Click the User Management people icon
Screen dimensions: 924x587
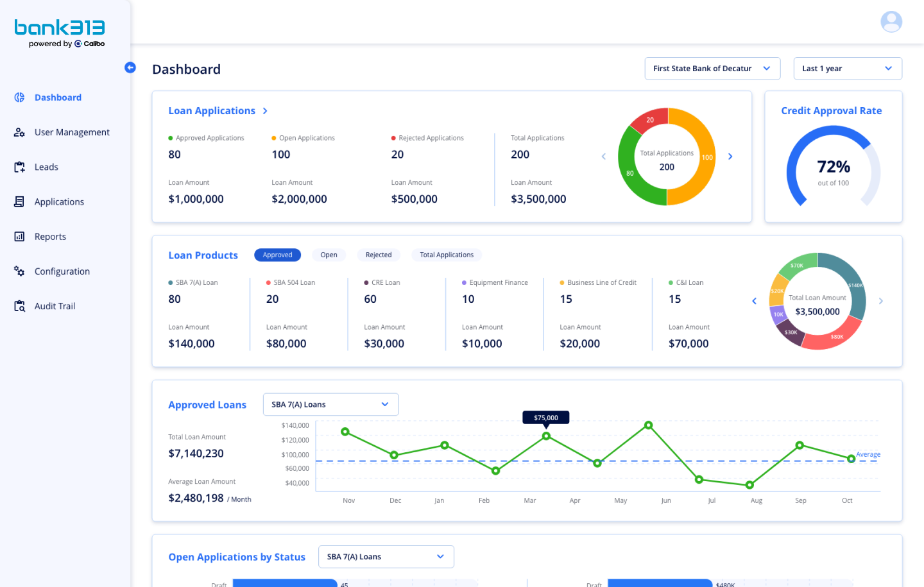[19, 132]
